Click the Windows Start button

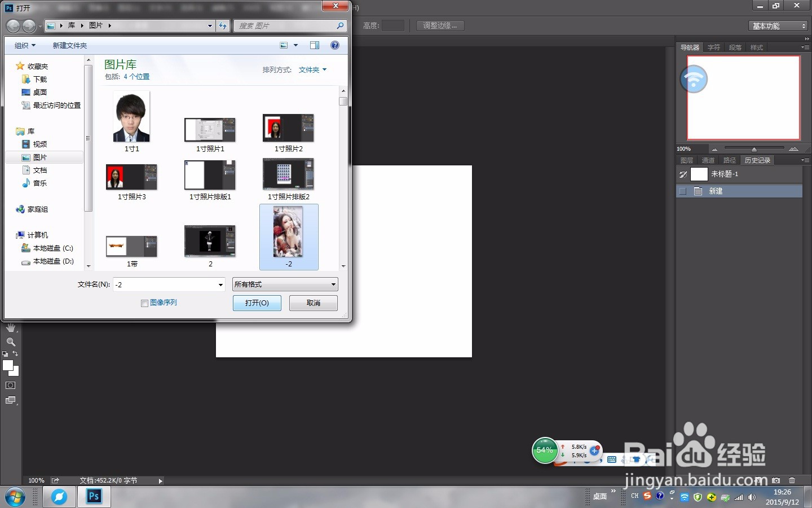point(15,497)
